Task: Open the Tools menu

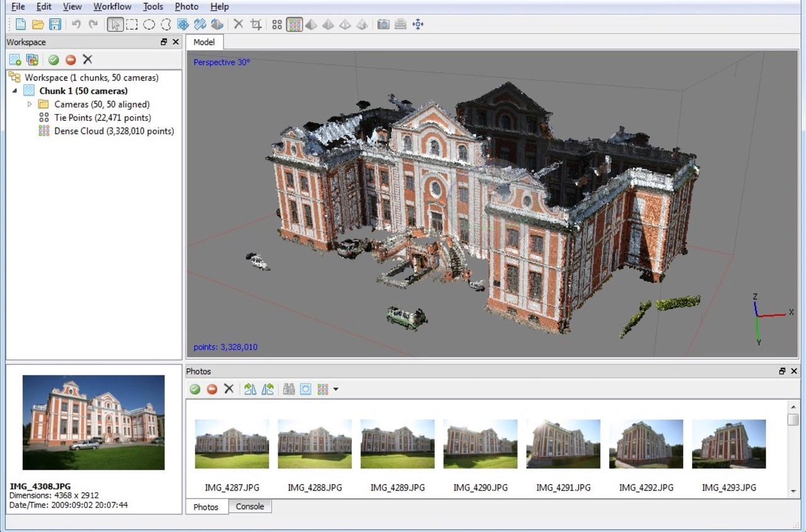Action: coord(153,6)
